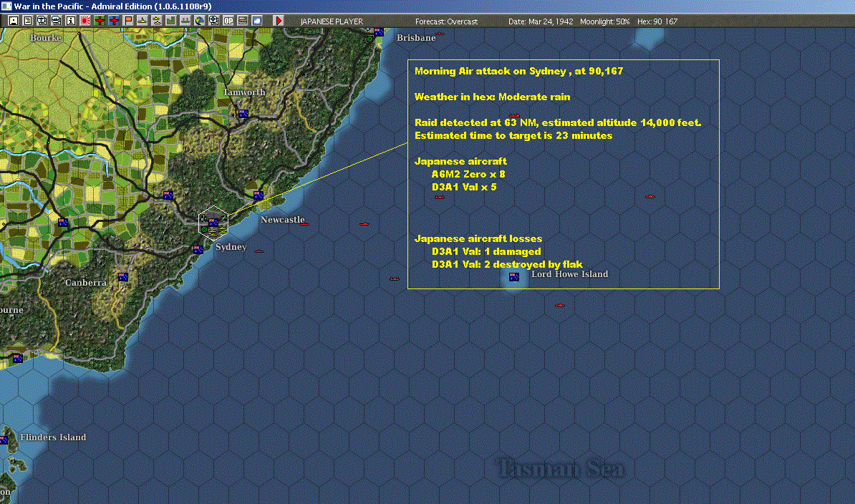This screenshot has height=504, width=855.
Task: Click the globe toolbar icon
Action: pos(200,21)
